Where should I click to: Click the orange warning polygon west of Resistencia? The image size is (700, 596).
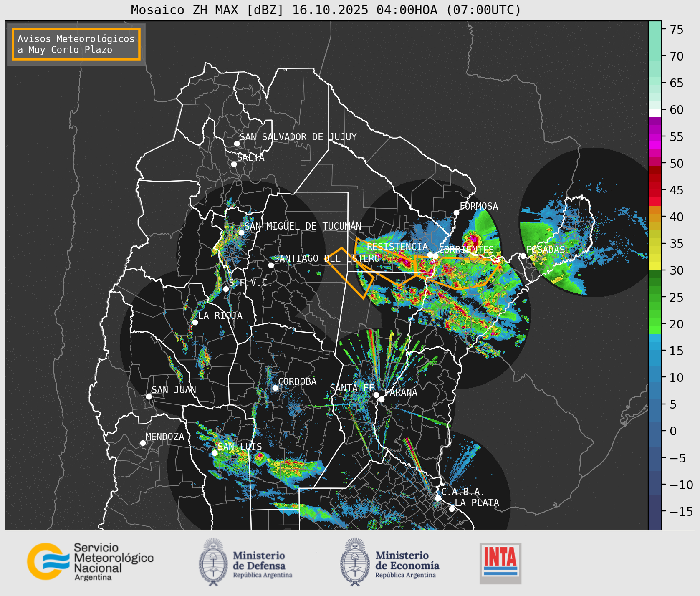pos(386,263)
